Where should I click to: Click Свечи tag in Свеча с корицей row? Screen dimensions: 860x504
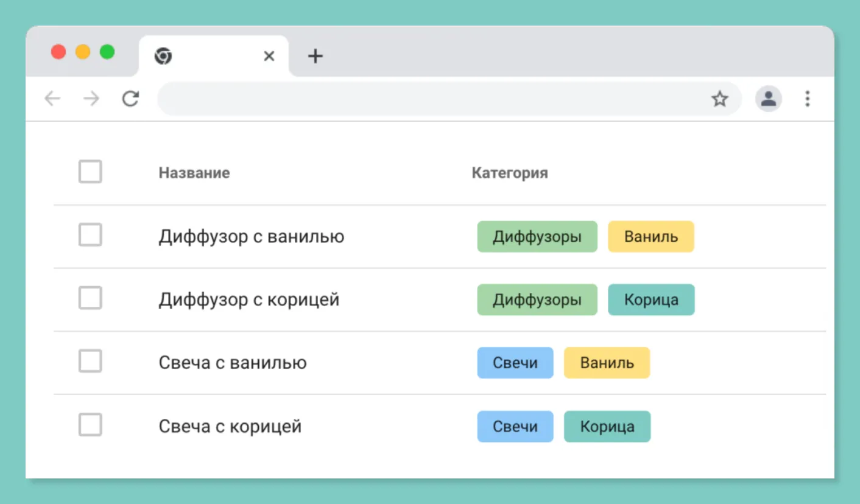pos(515,426)
